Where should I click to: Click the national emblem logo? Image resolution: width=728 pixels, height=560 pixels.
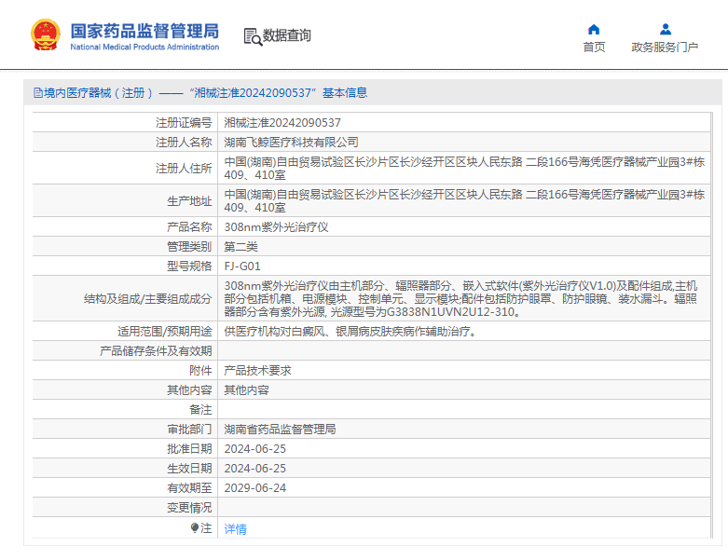pos(46,34)
